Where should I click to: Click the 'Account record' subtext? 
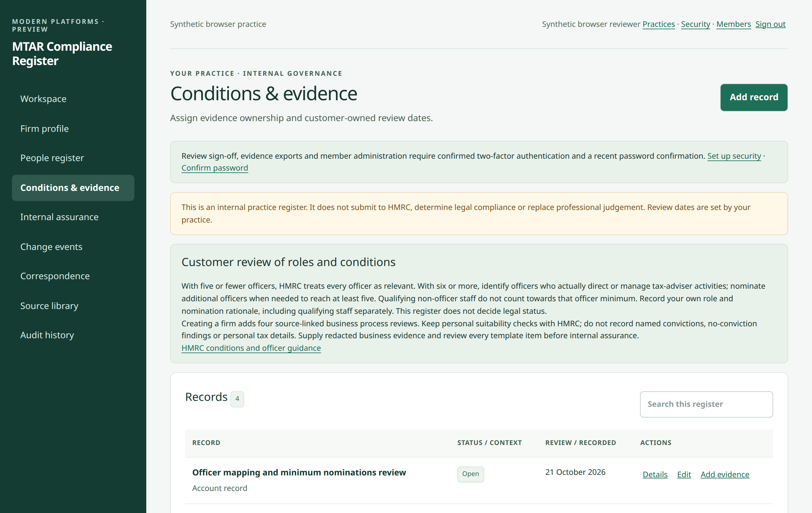point(219,488)
